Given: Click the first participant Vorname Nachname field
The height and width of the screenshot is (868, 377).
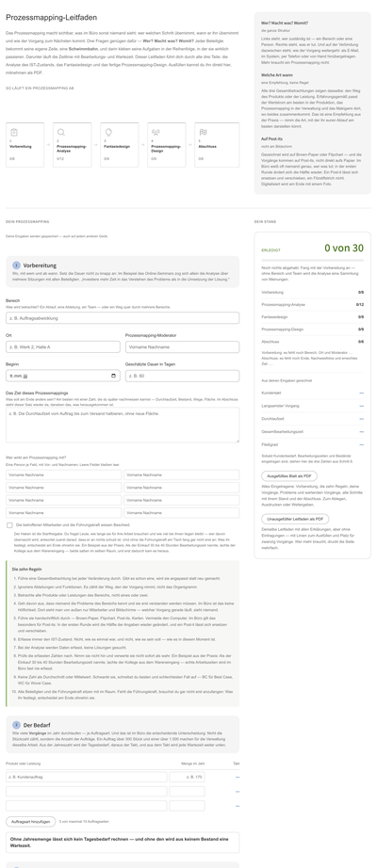Looking at the screenshot, I should point(64,475).
